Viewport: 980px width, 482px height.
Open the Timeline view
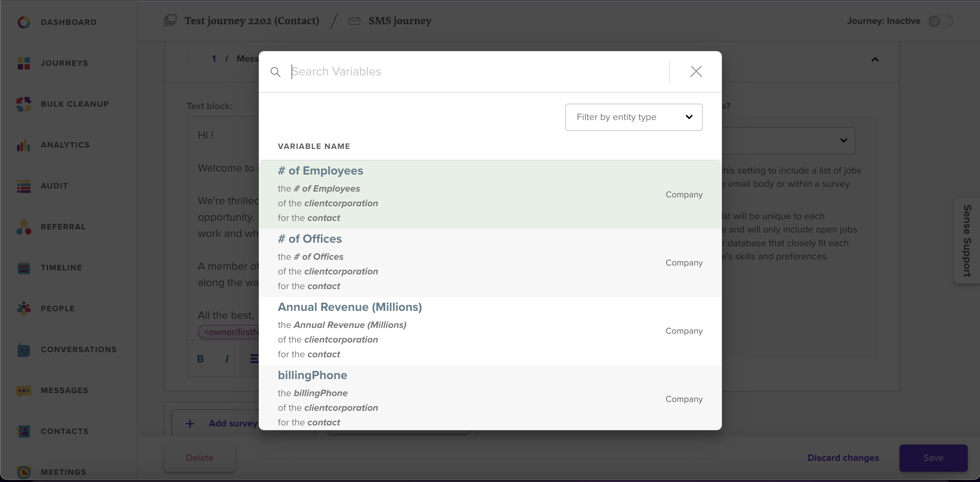[x=61, y=268]
